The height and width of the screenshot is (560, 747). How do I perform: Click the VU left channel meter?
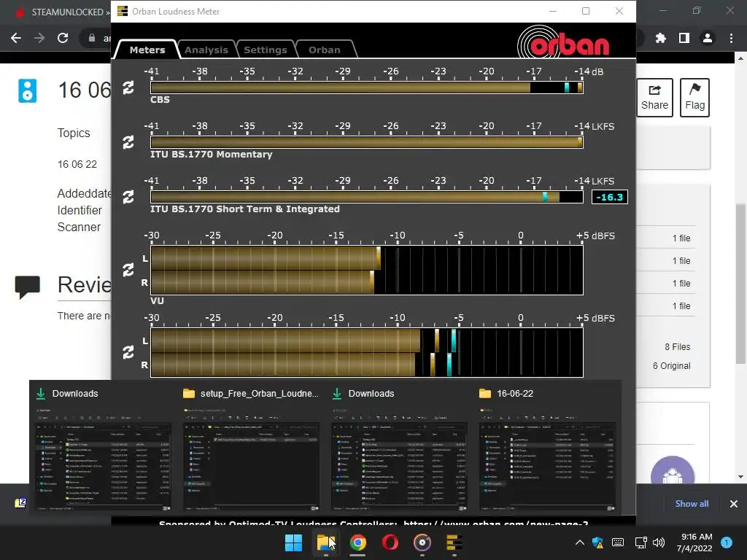(367, 258)
